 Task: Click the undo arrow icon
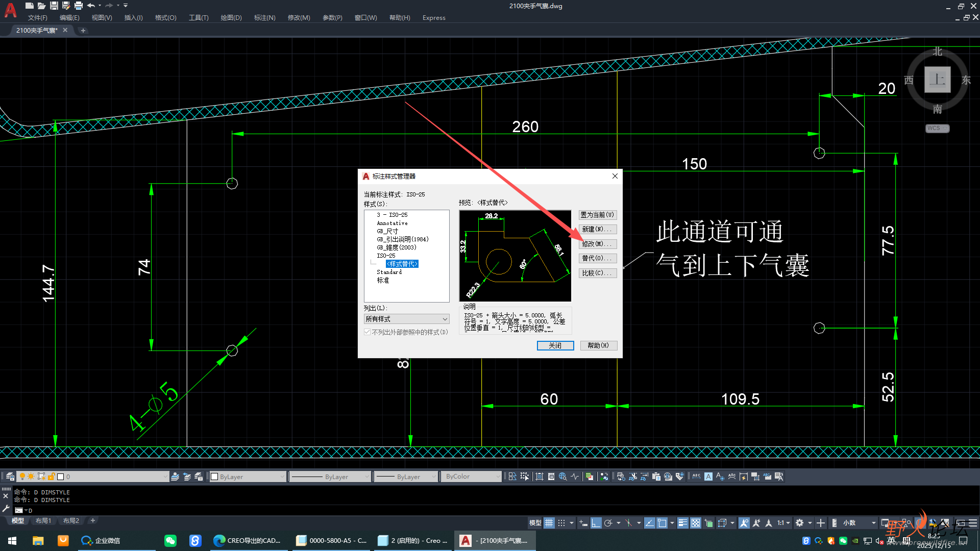91,6
